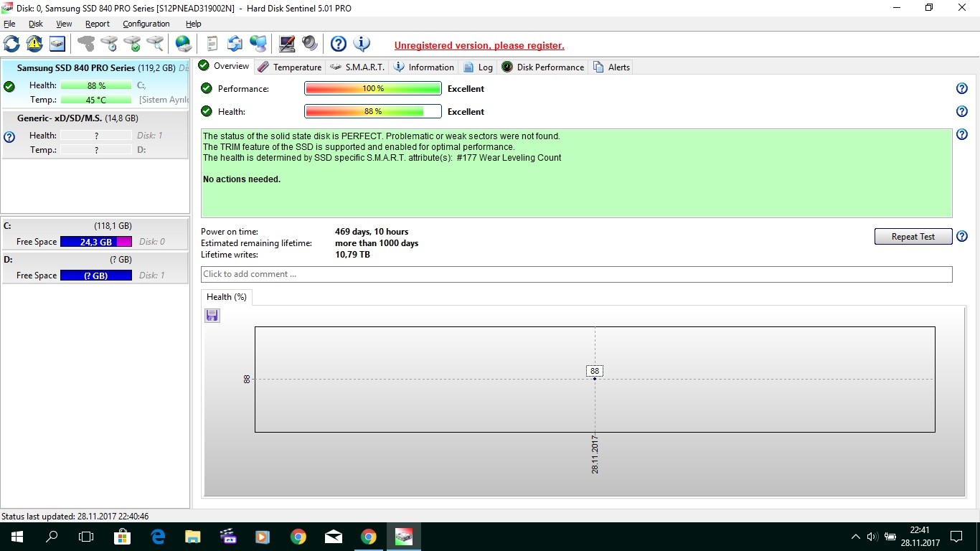Viewport: 980px width, 551px height.
Task: Switch to the Log tab
Action: point(478,67)
